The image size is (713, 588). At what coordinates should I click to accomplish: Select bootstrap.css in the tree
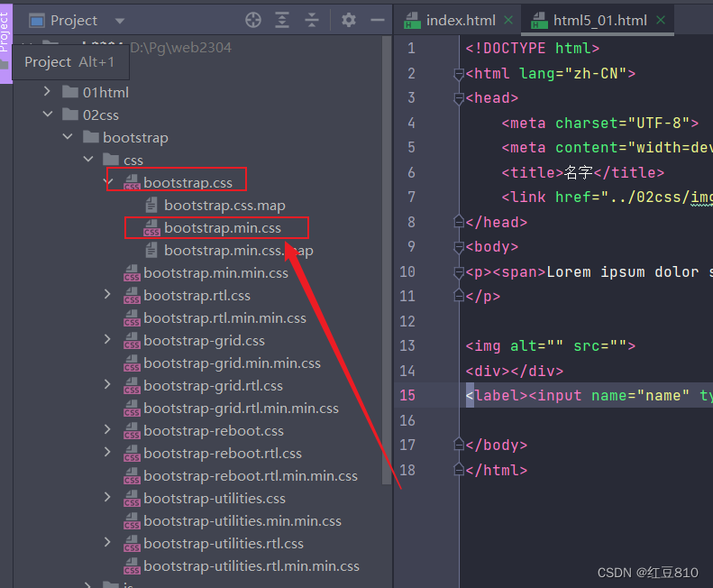tap(187, 182)
